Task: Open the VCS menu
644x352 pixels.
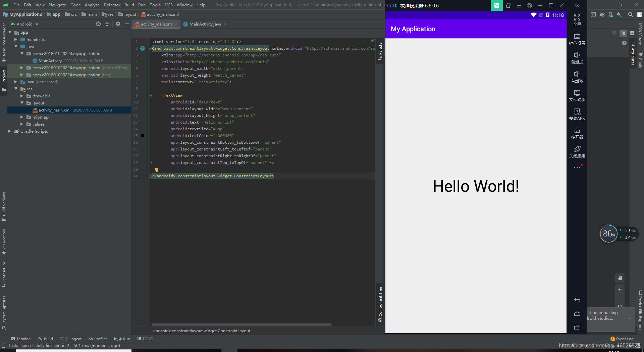Action: point(169,5)
